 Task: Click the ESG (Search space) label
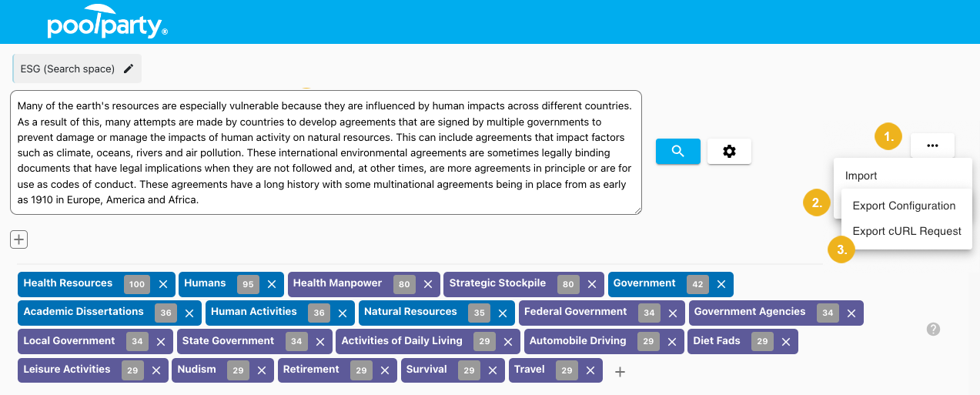pos(68,69)
